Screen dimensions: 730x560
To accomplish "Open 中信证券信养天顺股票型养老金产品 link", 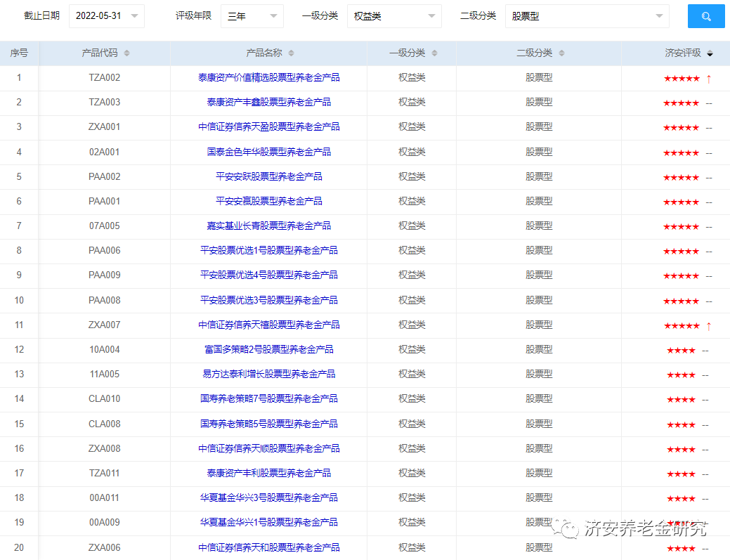I will click(x=268, y=449).
